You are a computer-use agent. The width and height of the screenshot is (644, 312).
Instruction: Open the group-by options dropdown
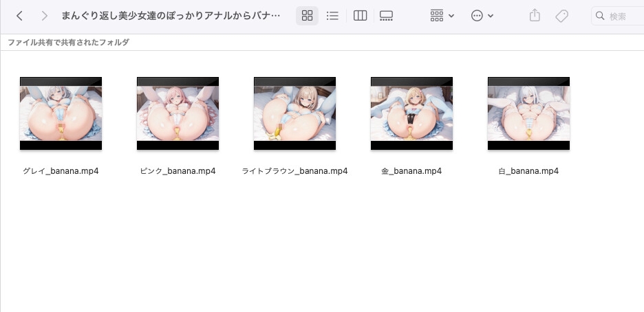(442, 16)
